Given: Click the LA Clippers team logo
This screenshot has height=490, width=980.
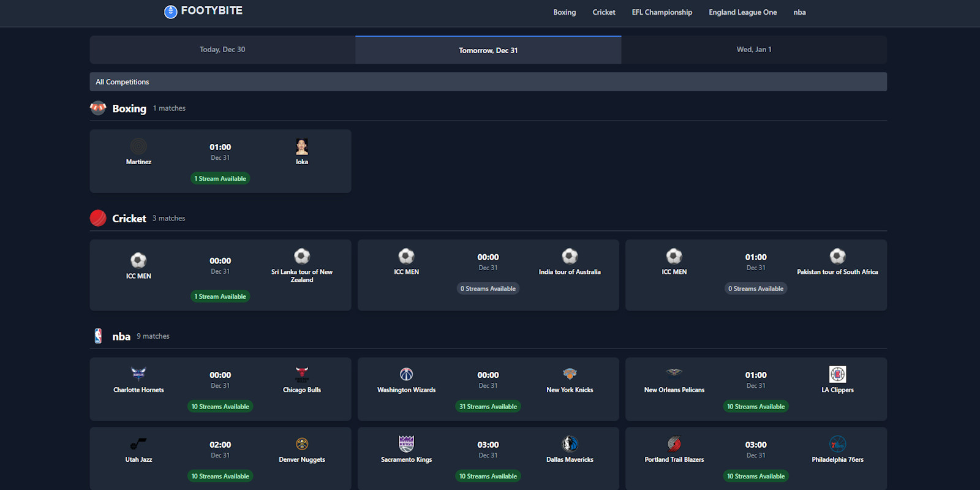Looking at the screenshot, I should coord(837,374).
